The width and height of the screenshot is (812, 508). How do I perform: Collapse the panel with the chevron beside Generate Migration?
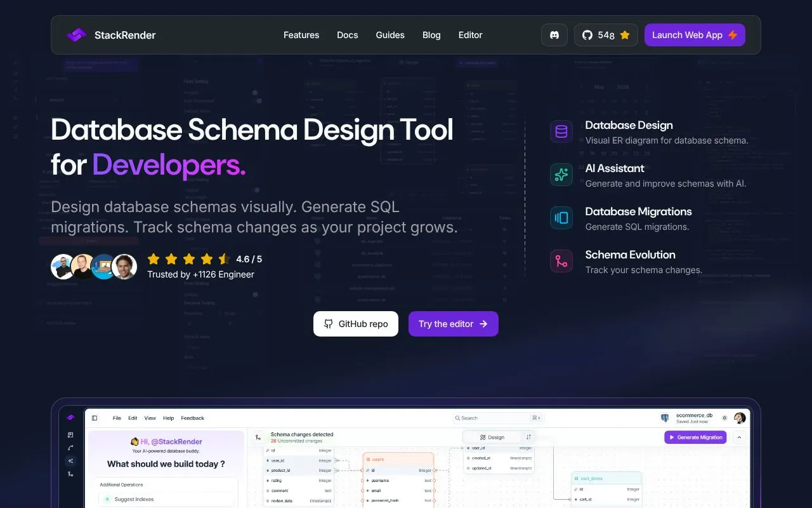point(739,437)
